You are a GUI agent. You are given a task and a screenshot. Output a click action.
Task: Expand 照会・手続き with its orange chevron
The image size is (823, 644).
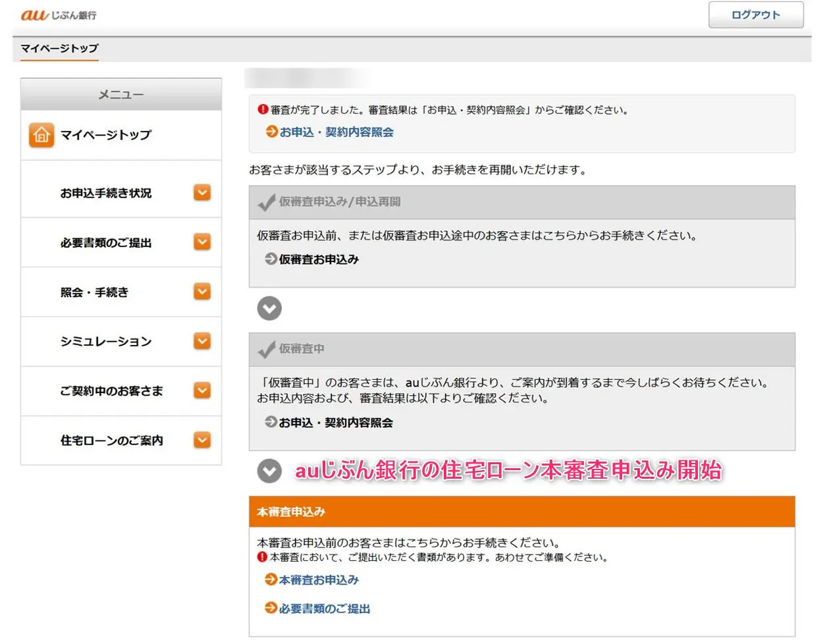click(x=202, y=292)
